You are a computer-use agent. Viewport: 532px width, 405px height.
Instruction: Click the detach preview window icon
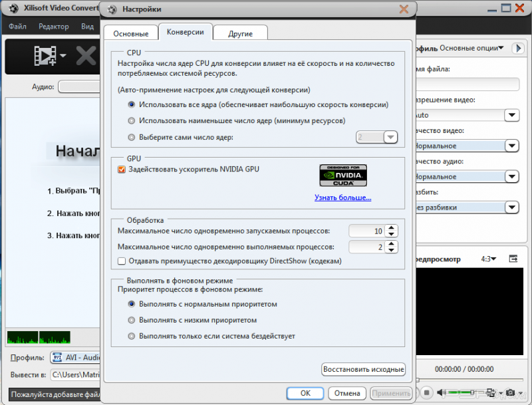click(x=513, y=258)
